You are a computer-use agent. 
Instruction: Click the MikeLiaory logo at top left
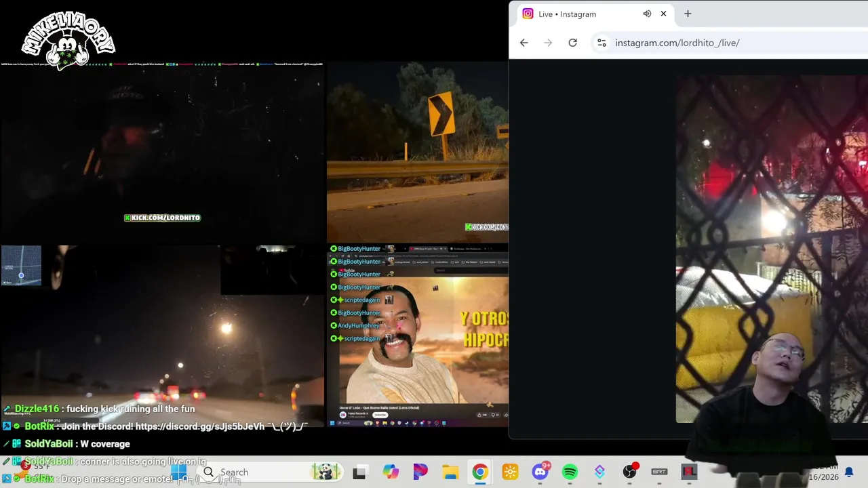coord(68,40)
